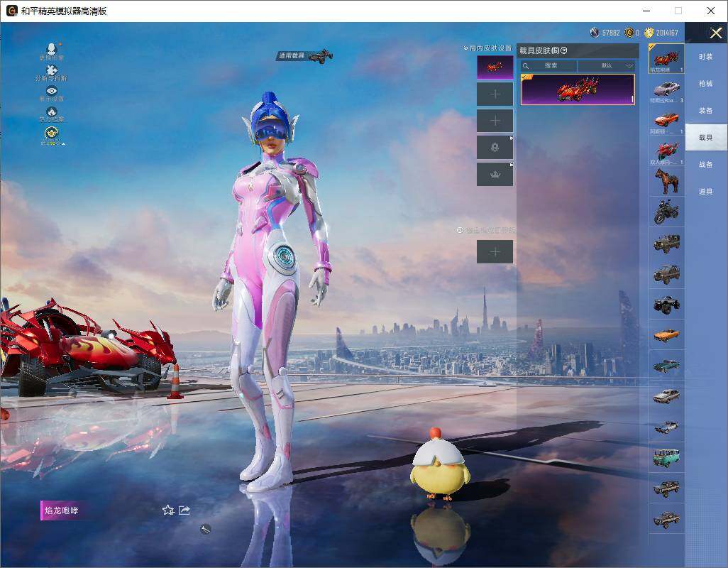728x568 pixels.
Task: Select the red two-seat motorcycle thumbnail
Action: pyautogui.click(x=666, y=151)
